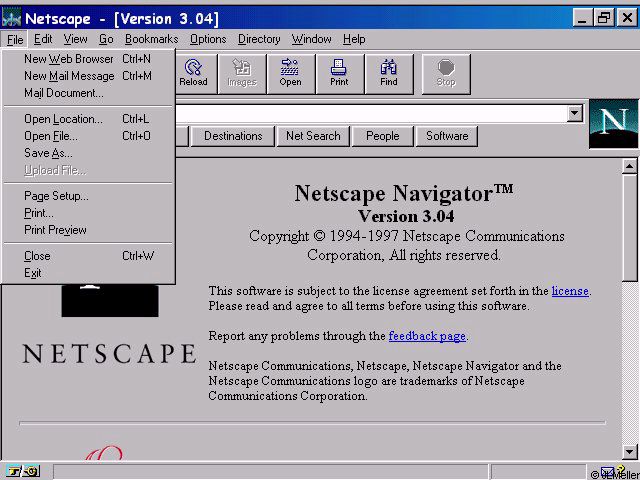The width and height of the screenshot is (640, 480).
Task: Select Print Preview menu entry
Action: (88, 230)
